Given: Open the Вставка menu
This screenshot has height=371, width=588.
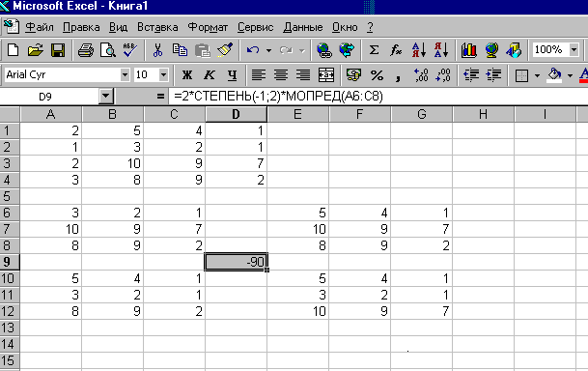Looking at the screenshot, I should coord(157,27).
